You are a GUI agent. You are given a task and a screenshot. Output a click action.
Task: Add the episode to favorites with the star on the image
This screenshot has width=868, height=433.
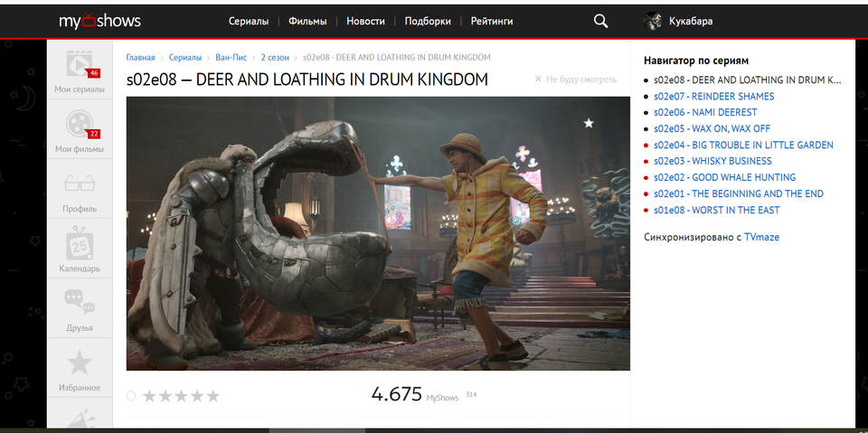[589, 123]
